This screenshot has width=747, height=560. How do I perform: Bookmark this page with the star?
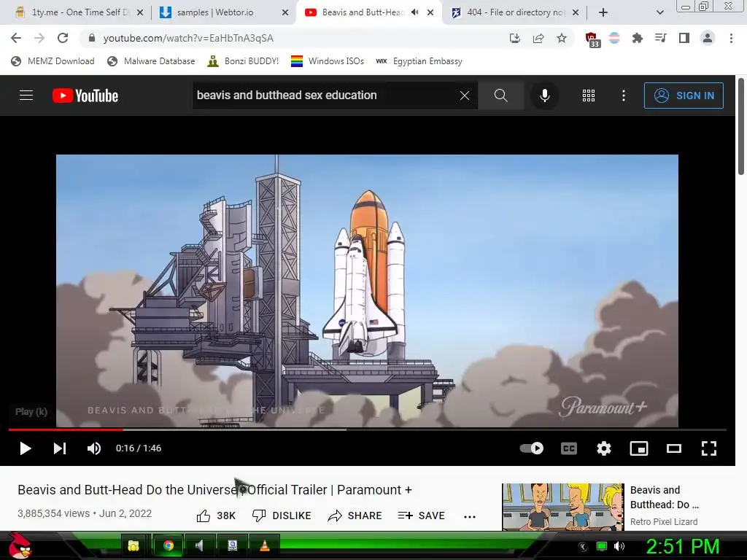[x=562, y=38]
